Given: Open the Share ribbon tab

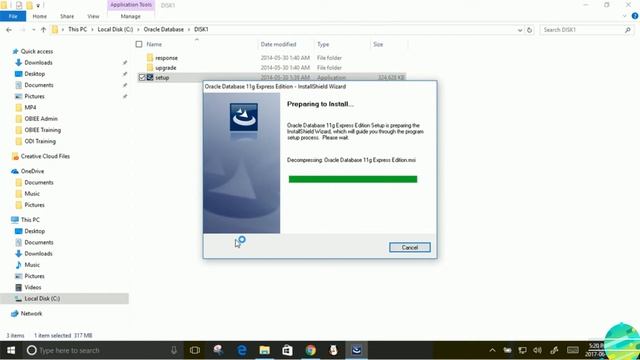Looking at the screenshot, I should [67, 16].
